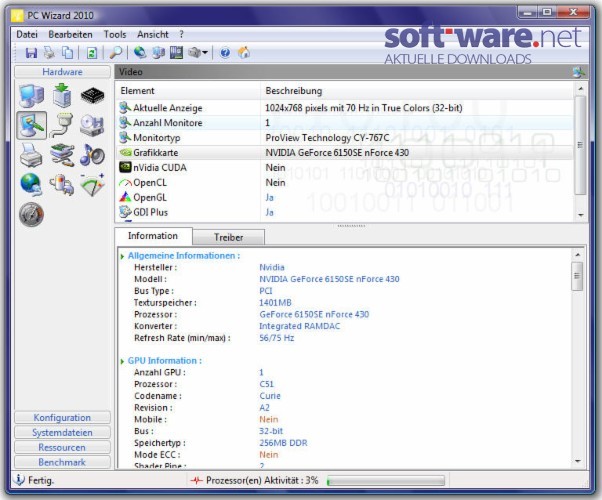
Task: Open the Benchmark panel
Action: (x=62, y=462)
